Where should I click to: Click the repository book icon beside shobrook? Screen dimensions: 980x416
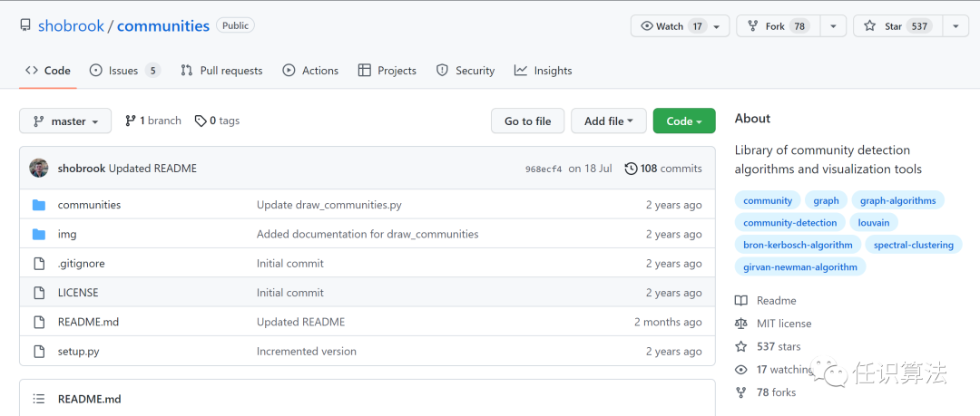25,25
